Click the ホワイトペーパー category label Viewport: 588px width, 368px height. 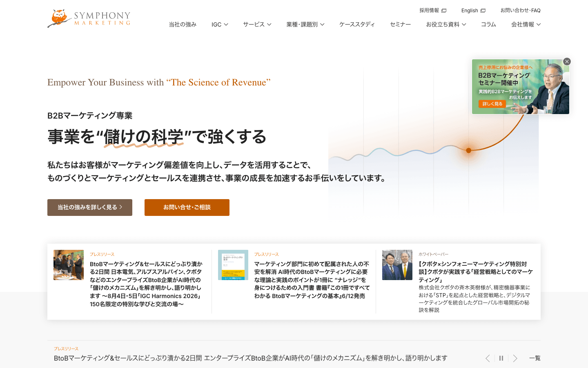(433, 254)
